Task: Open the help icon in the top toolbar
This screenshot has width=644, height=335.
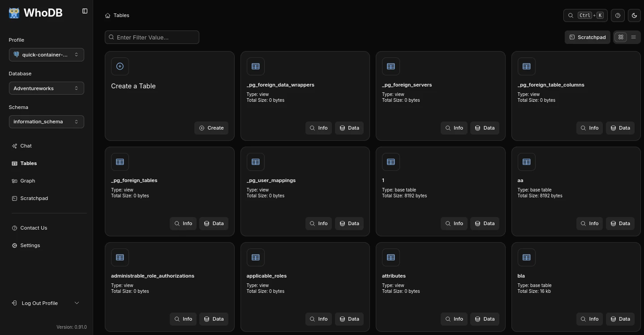Action: (x=618, y=15)
